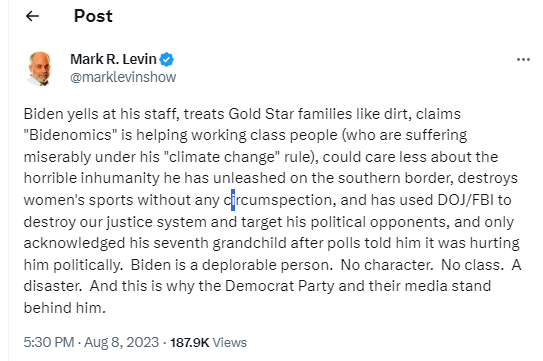Click the Mark R. Levin display name

113,59
